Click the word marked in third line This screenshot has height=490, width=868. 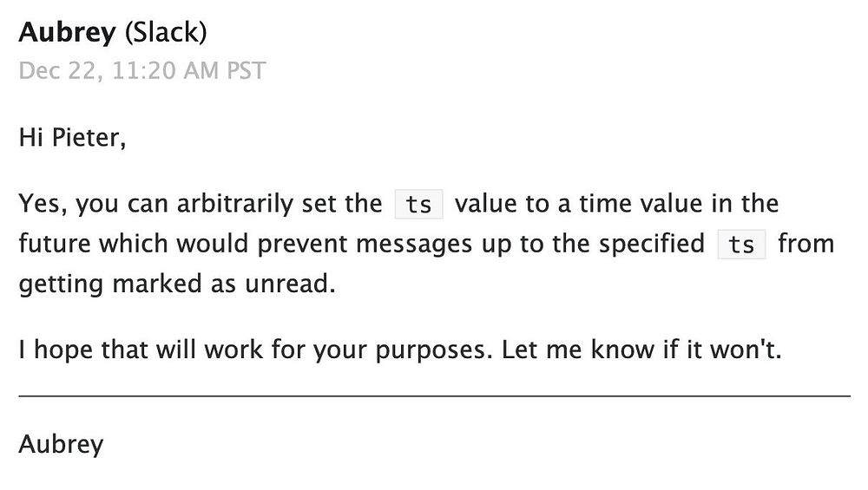click(x=157, y=284)
